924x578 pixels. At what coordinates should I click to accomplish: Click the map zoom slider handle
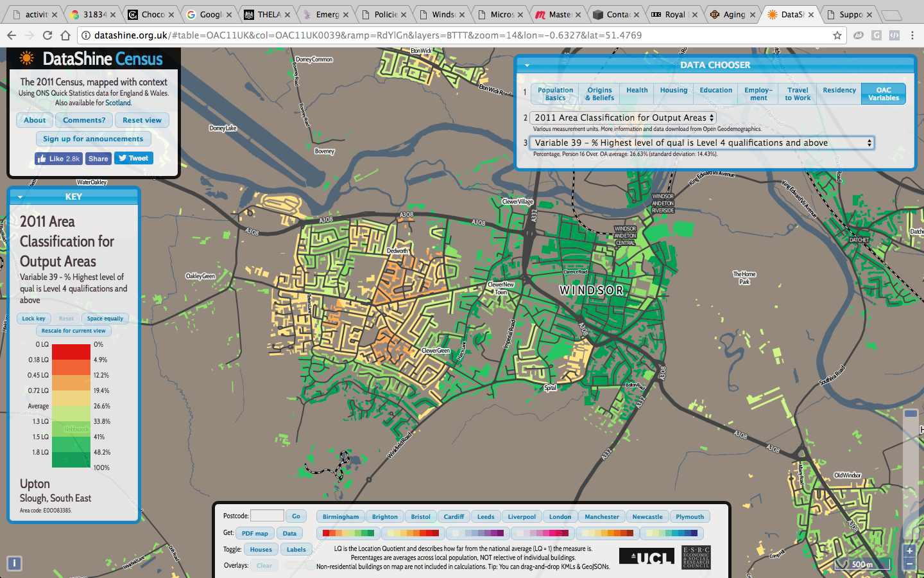[x=911, y=414]
